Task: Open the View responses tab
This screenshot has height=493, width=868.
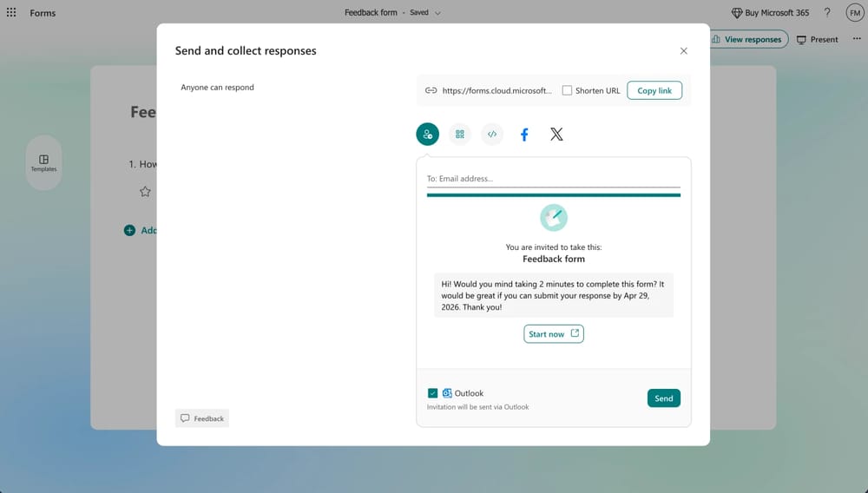Action: pyautogui.click(x=747, y=39)
